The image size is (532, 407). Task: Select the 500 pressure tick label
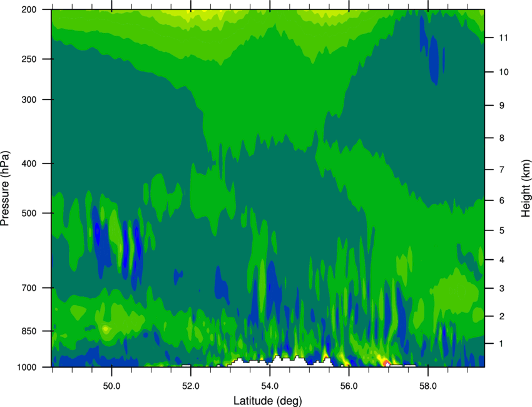pos(29,213)
